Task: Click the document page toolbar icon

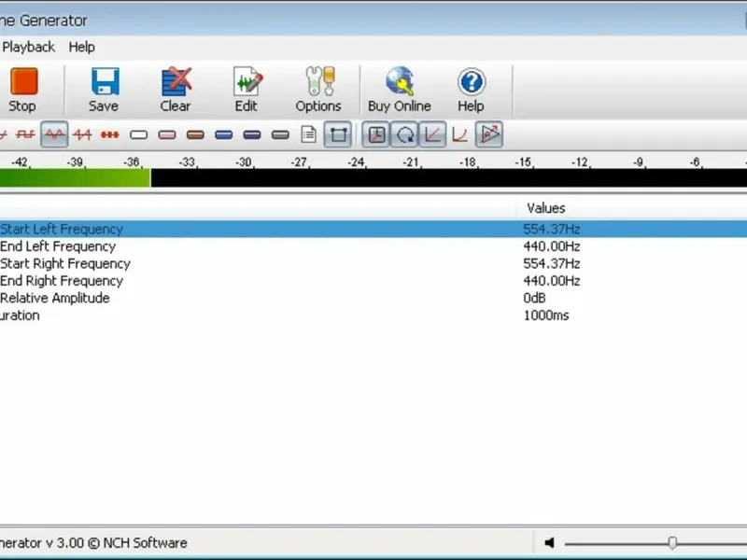Action: coord(309,134)
